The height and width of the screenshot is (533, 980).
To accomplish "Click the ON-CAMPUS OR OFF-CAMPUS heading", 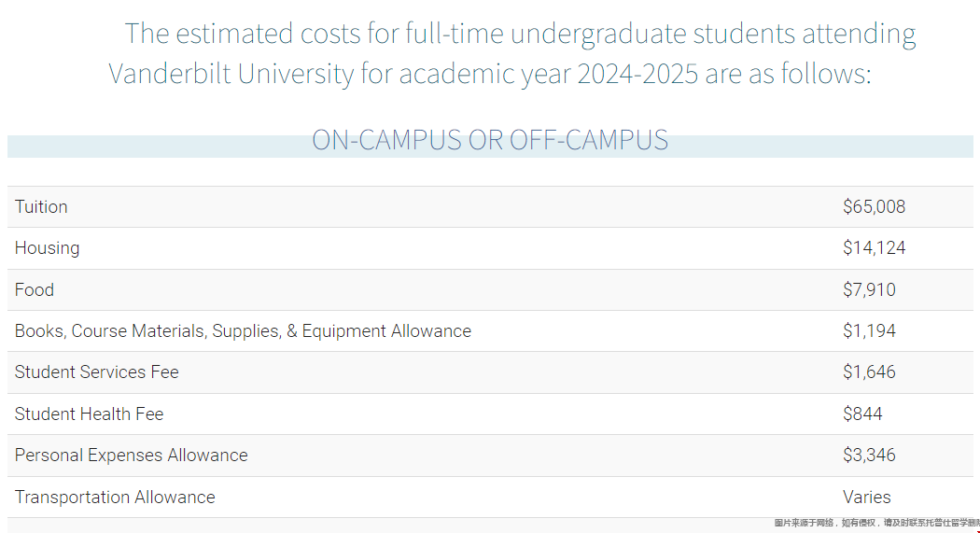I will [490, 140].
